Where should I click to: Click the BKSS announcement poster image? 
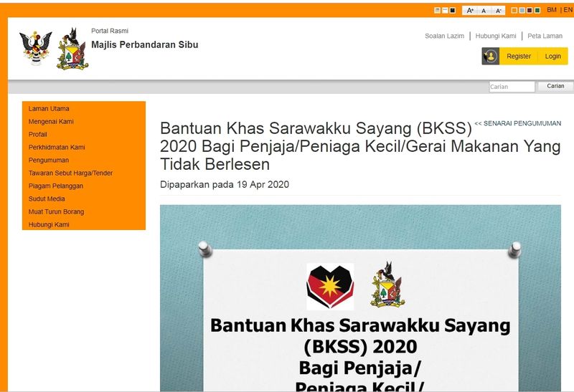pyautogui.click(x=360, y=298)
